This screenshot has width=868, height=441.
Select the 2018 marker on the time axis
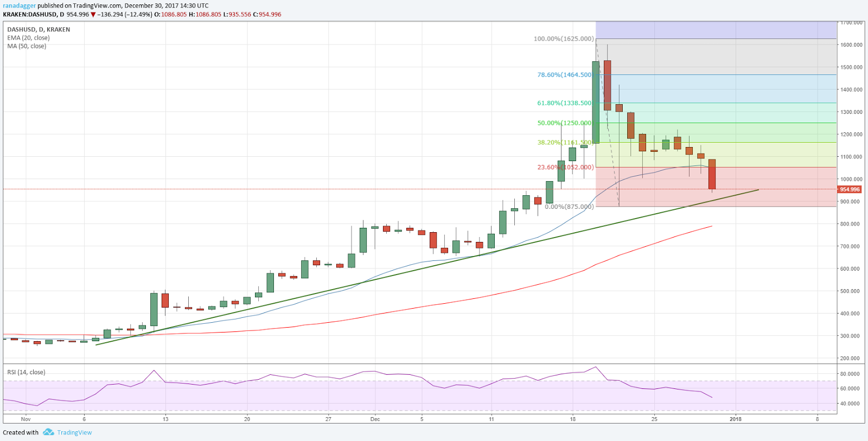click(x=736, y=419)
